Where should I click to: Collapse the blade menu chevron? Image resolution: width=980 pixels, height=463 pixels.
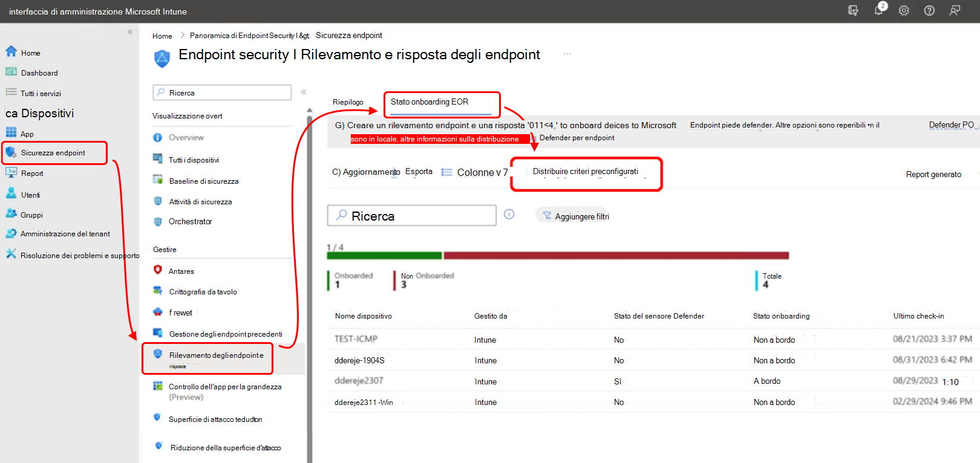[304, 92]
